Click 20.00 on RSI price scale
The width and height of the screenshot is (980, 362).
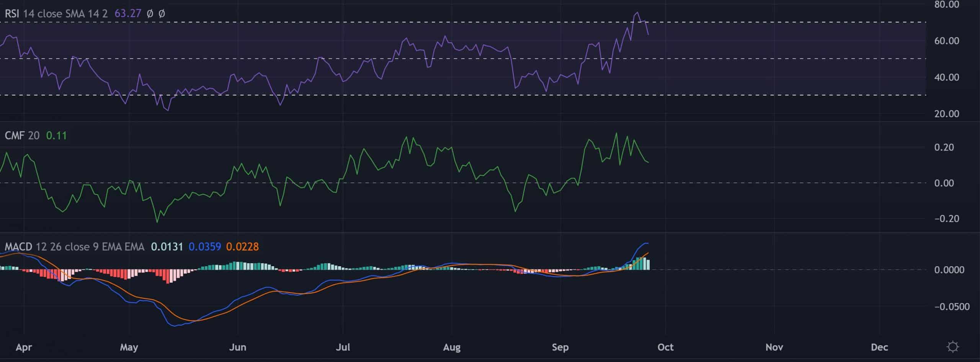coord(947,114)
